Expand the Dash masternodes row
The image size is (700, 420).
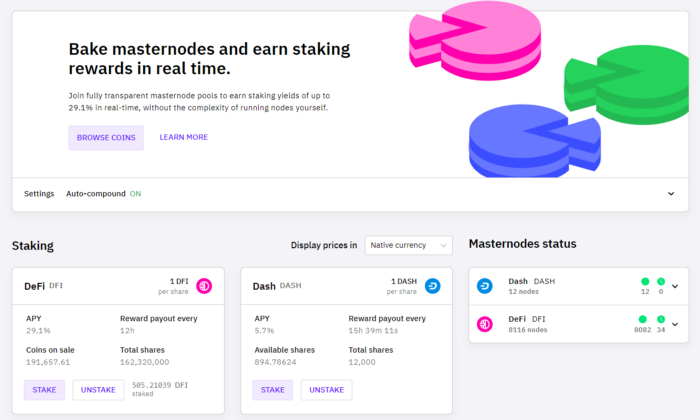[x=675, y=287]
